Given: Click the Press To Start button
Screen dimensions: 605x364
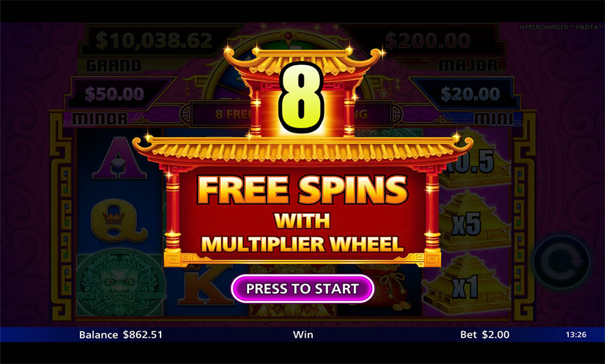Looking at the screenshot, I should [302, 289].
